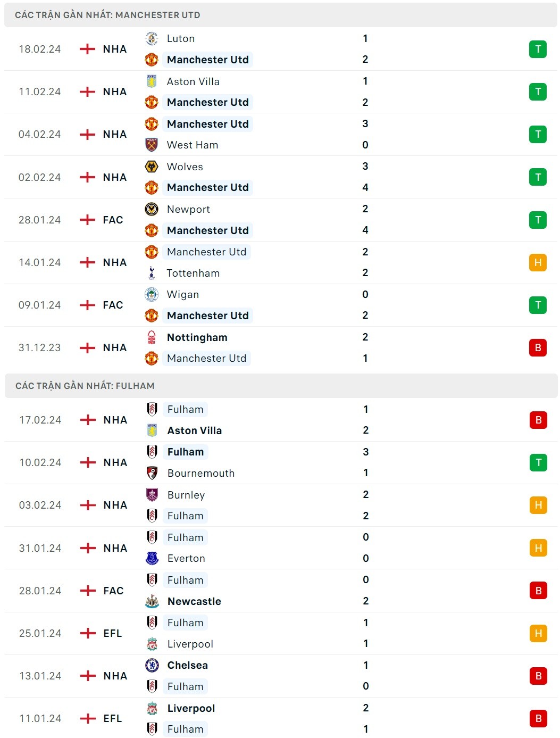The image size is (560, 738).
Task: Open the Aston Villa team link under Fulham
Action: [194, 430]
